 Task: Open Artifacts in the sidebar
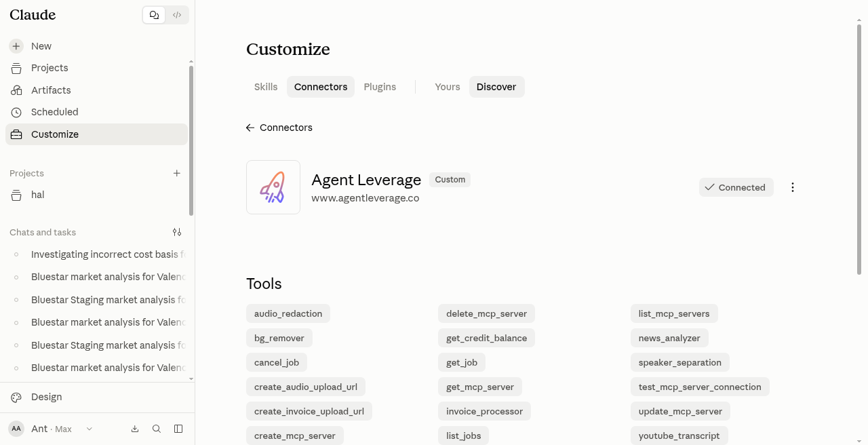[96, 90]
